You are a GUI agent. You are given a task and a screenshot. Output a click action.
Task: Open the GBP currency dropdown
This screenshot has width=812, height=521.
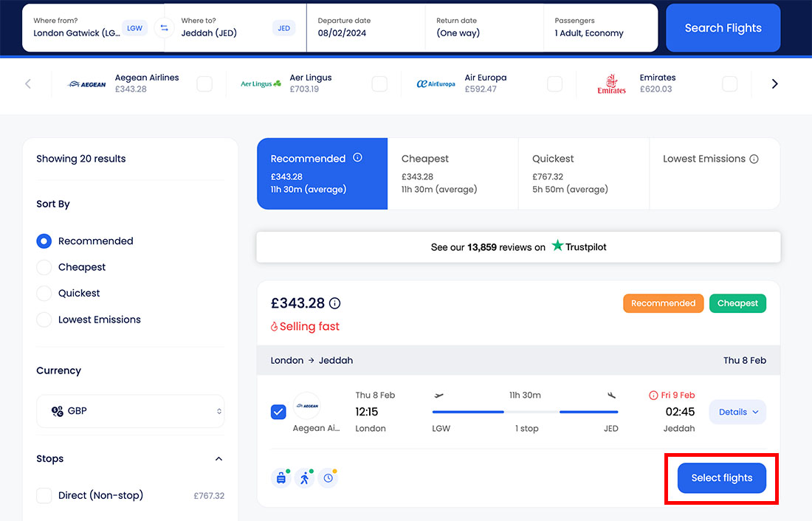tap(130, 411)
